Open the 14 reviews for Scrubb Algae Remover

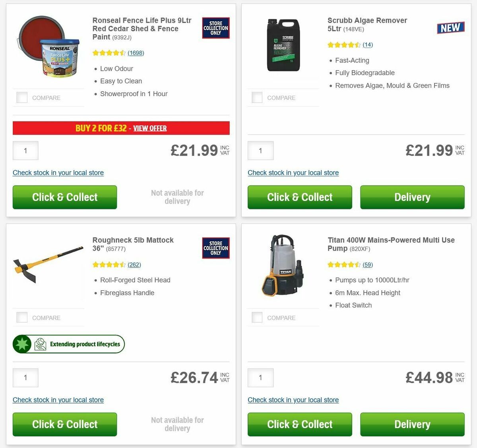pyautogui.click(x=368, y=45)
